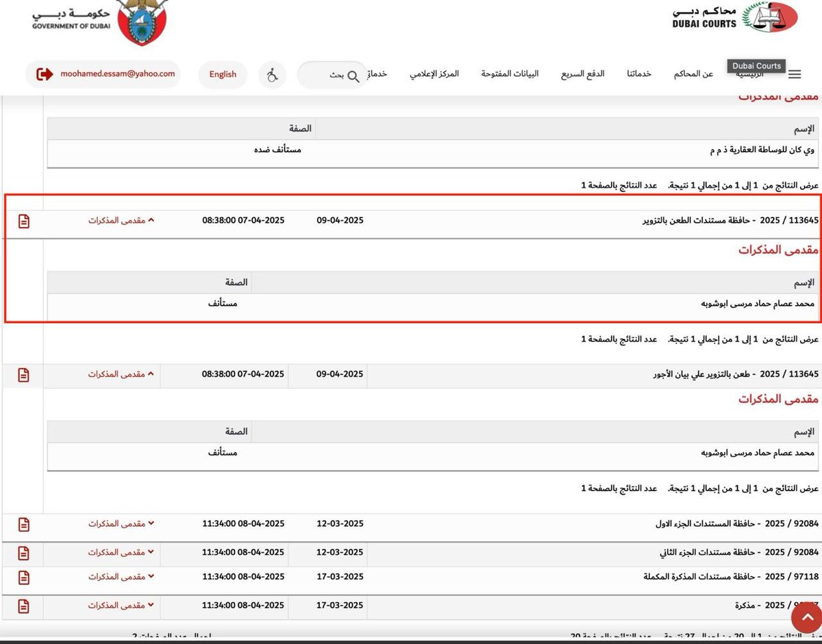Select محمد عصام حماد name under حافظة مستندات الطعن بالتزوير
Screen dimensions: 822x644
point(758,303)
